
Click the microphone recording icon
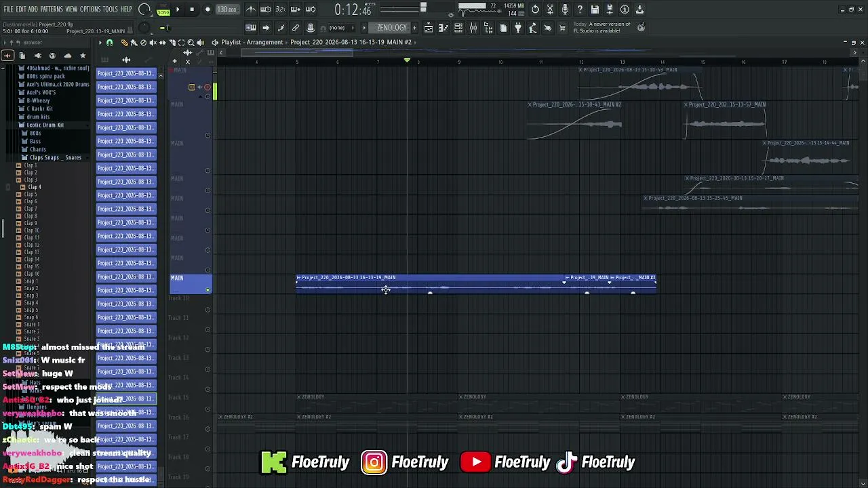tap(565, 9)
